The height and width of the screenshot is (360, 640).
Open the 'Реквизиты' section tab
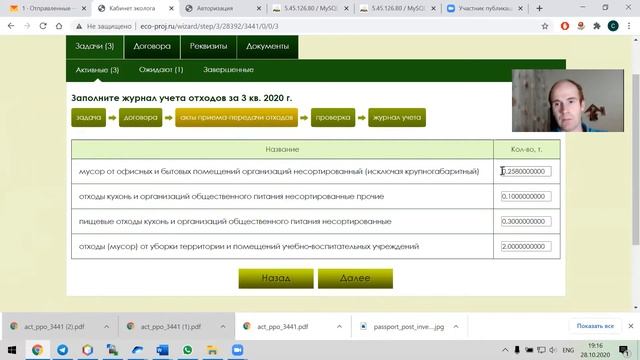click(208, 47)
